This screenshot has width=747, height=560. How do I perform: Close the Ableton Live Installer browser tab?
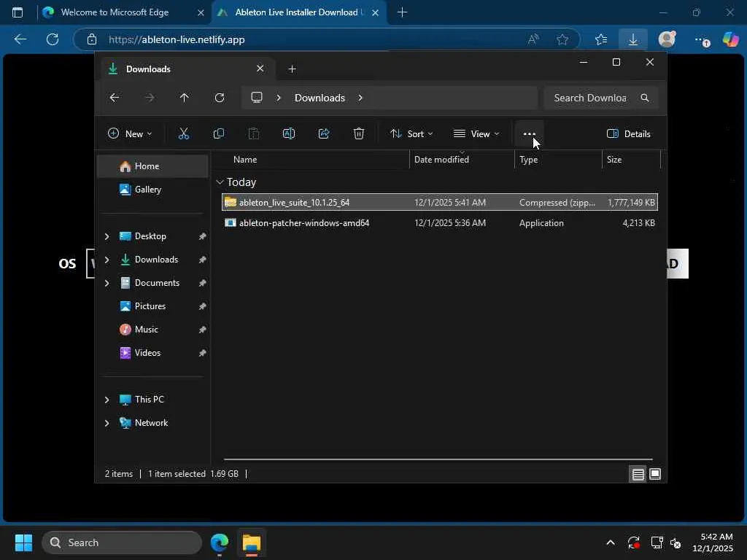376,13
